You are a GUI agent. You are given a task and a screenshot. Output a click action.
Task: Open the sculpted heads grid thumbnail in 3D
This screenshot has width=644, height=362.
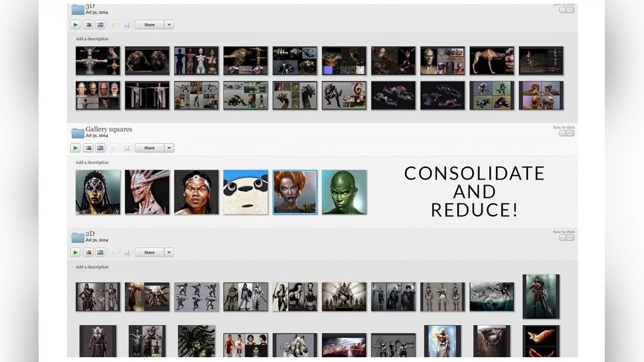[98, 95]
